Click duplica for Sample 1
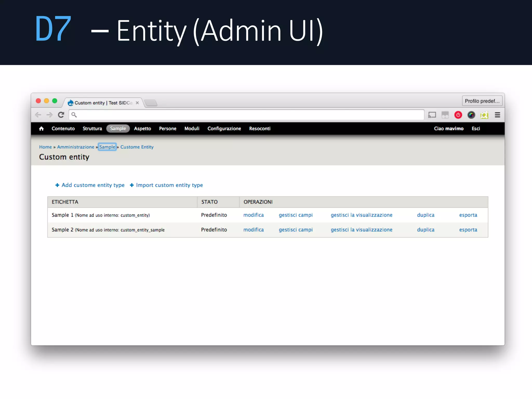 [x=426, y=215]
